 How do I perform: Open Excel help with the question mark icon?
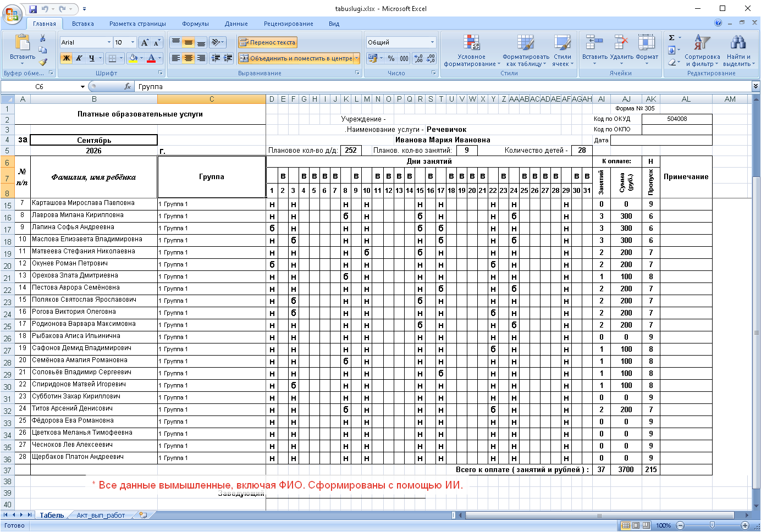(718, 23)
